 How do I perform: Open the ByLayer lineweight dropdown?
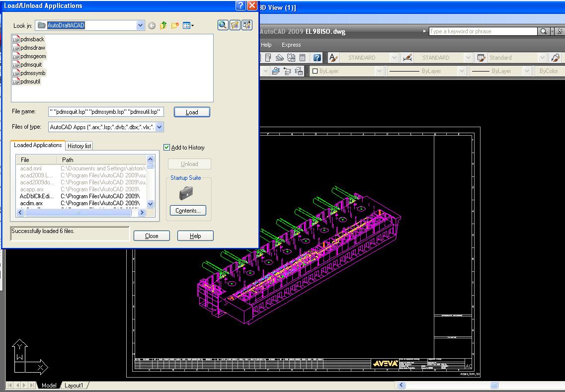[x=526, y=71]
